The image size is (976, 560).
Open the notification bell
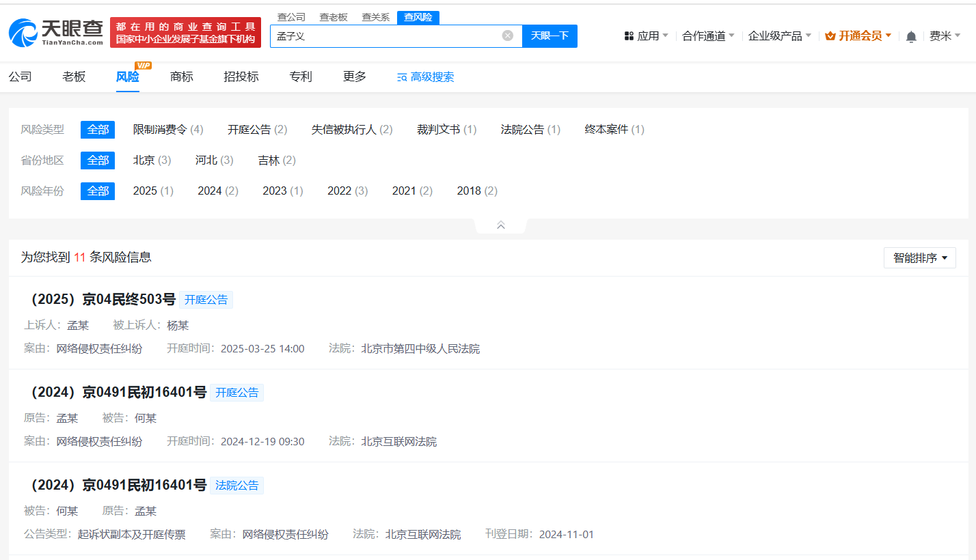point(911,36)
